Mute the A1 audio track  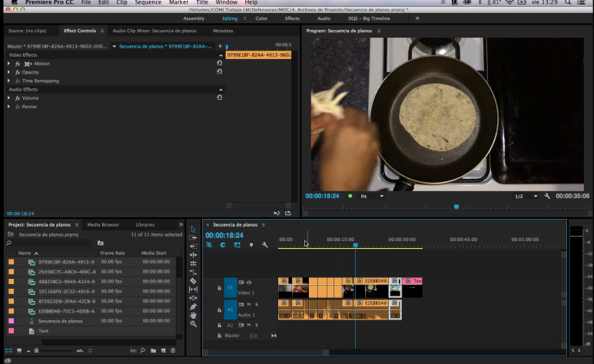tap(249, 305)
